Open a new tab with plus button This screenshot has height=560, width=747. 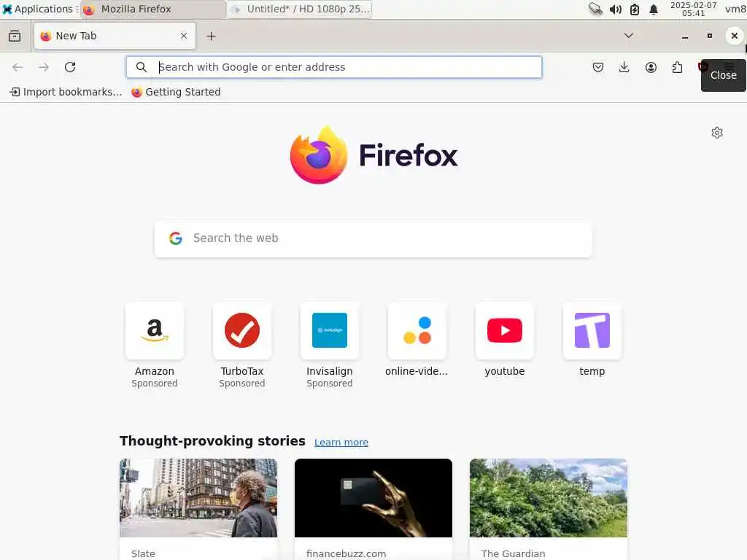(x=212, y=36)
